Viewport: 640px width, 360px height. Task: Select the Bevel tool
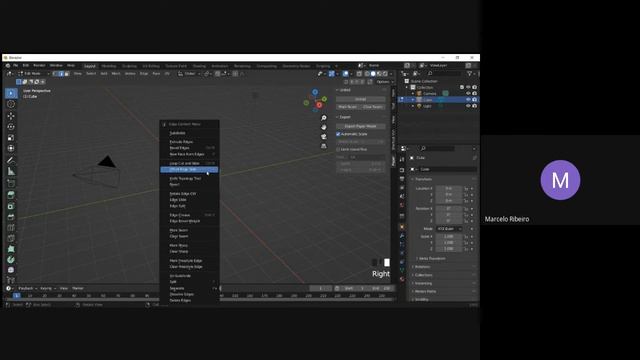(x=11, y=217)
